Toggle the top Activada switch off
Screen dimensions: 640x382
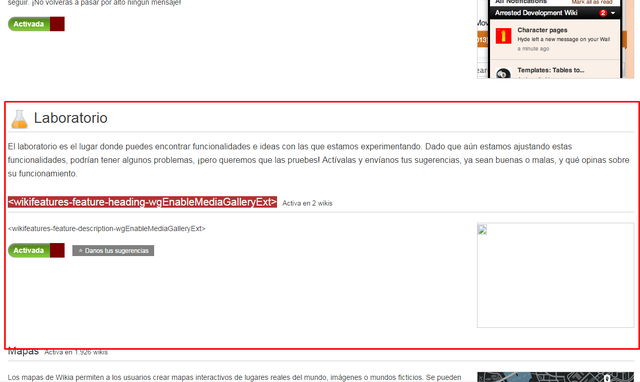pyautogui.click(x=36, y=24)
